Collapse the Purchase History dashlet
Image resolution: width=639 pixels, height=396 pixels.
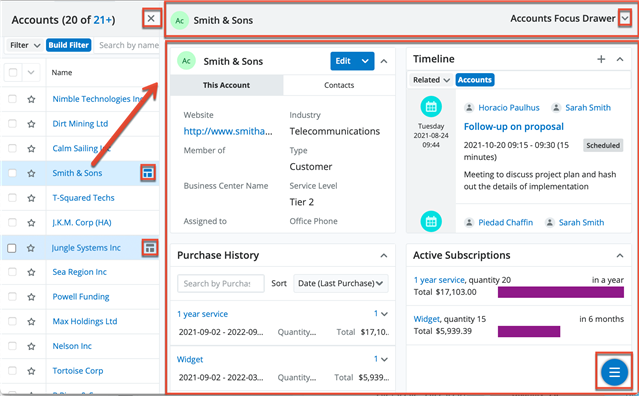(x=384, y=256)
